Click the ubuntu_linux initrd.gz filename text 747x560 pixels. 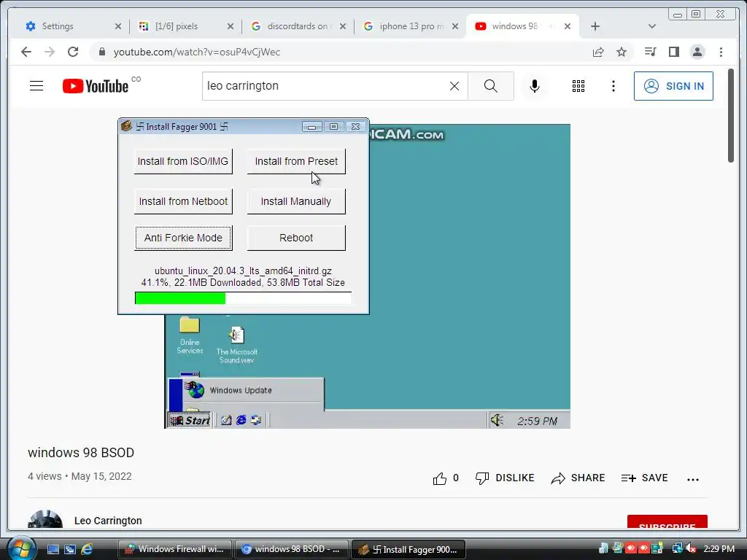pyautogui.click(x=243, y=271)
